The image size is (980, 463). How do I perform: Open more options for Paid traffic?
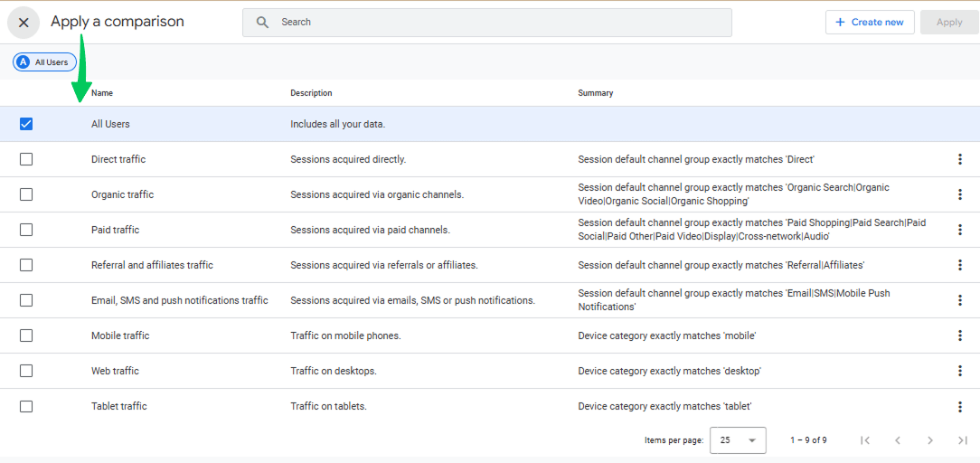[x=959, y=230]
